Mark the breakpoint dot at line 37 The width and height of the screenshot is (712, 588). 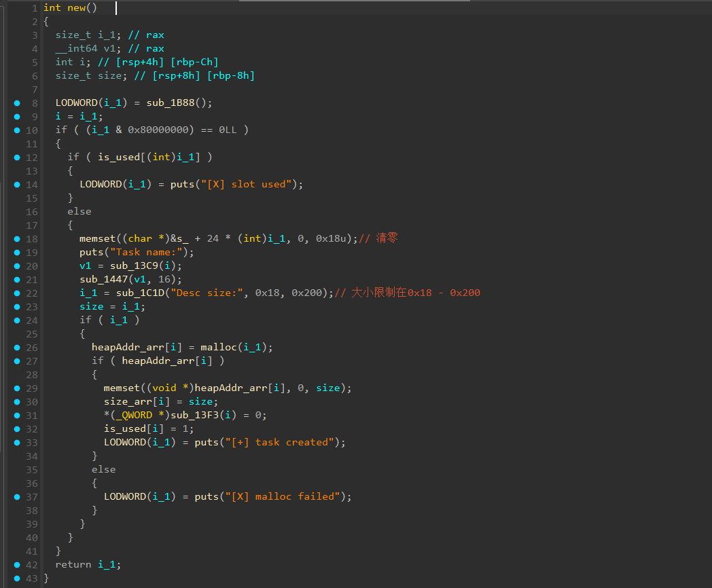[x=16, y=497]
